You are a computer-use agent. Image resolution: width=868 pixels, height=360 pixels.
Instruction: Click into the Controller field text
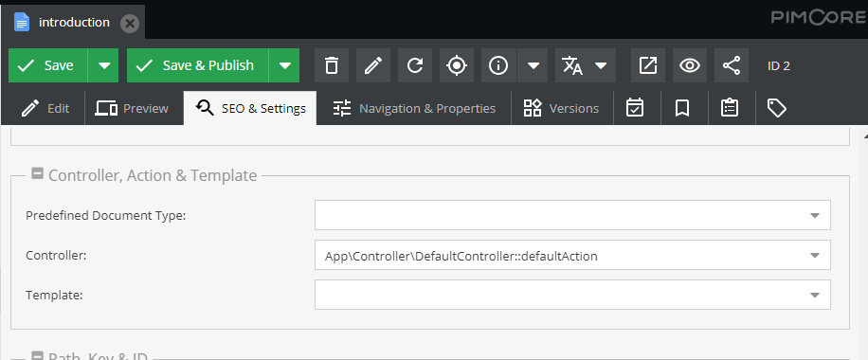[x=461, y=257]
